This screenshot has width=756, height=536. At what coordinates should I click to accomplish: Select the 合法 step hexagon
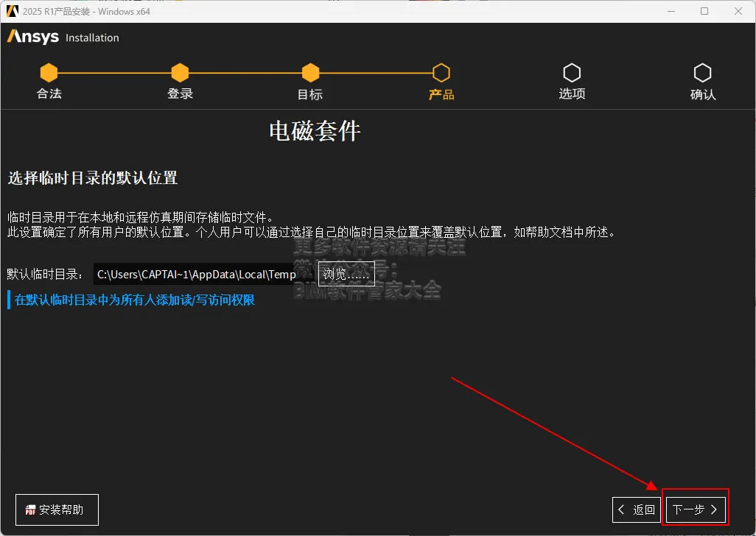tap(49, 73)
